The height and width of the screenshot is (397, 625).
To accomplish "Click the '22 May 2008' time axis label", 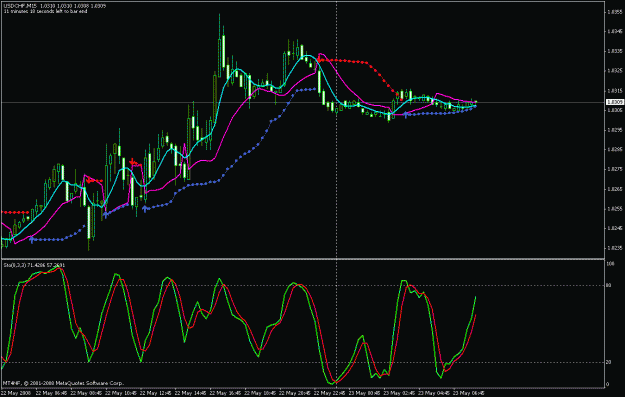I will click(16, 393).
